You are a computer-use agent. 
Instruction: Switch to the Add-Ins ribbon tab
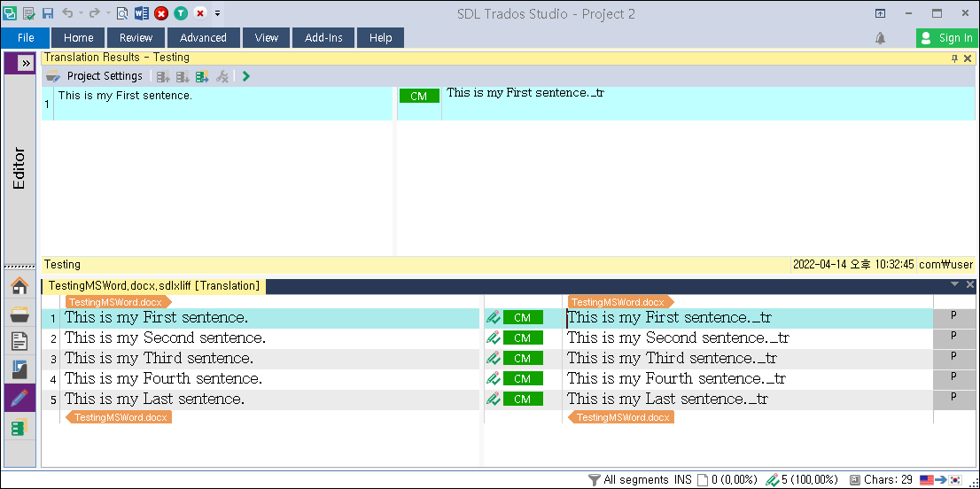coord(323,37)
